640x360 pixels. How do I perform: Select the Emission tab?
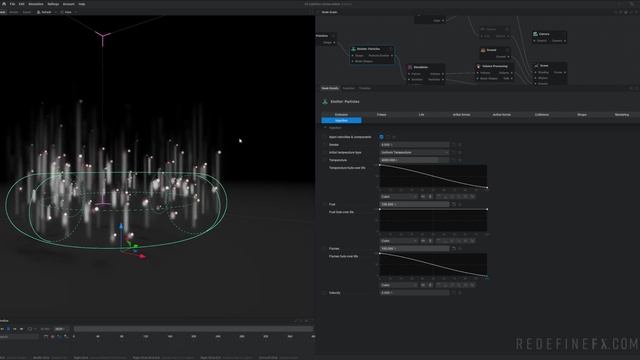click(x=341, y=115)
